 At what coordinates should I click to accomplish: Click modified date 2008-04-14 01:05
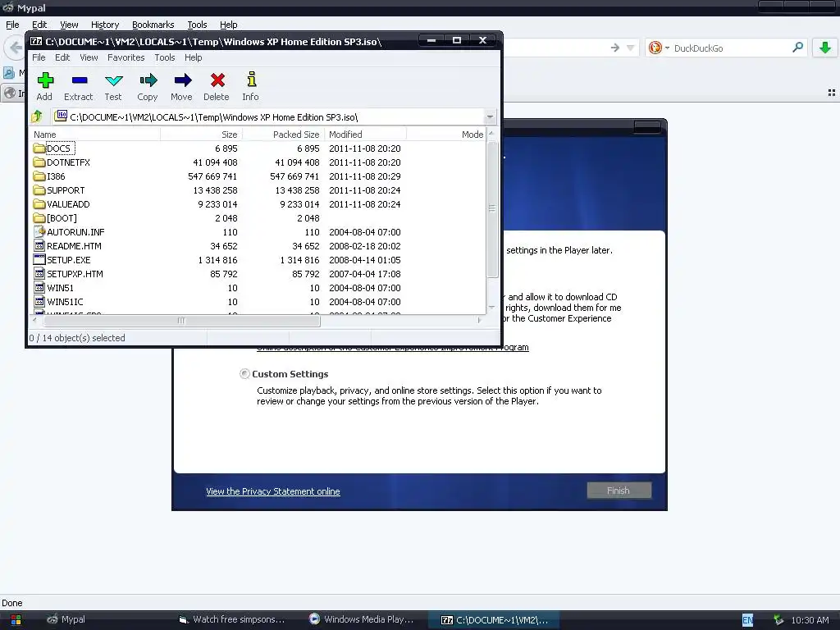coord(365,260)
